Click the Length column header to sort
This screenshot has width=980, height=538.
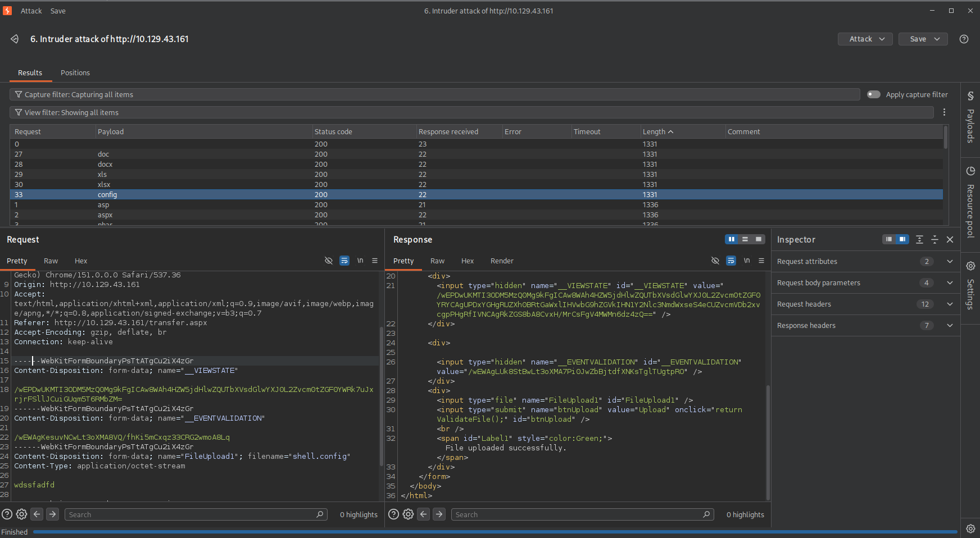[682, 131]
